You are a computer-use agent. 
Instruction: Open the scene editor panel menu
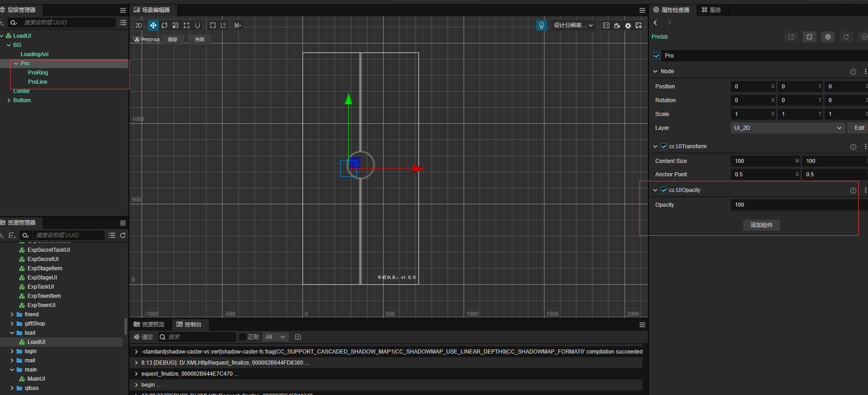pyautogui.click(x=642, y=10)
